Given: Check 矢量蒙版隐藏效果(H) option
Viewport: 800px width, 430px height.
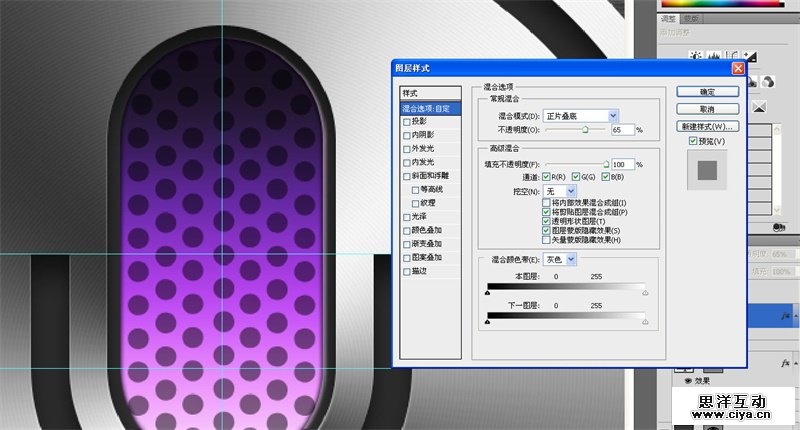Looking at the screenshot, I should pyautogui.click(x=546, y=239).
